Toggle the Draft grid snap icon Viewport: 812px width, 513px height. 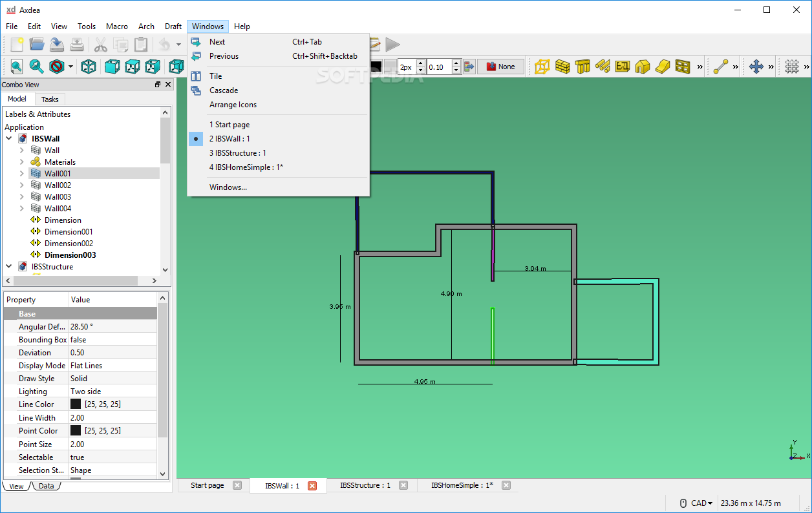pyautogui.click(x=792, y=66)
